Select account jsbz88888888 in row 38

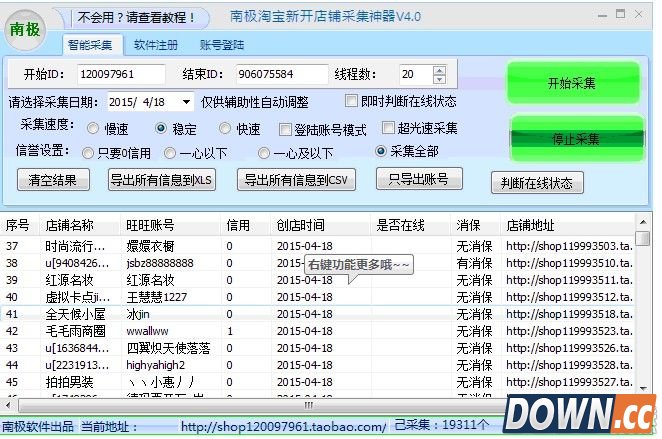point(160,263)
